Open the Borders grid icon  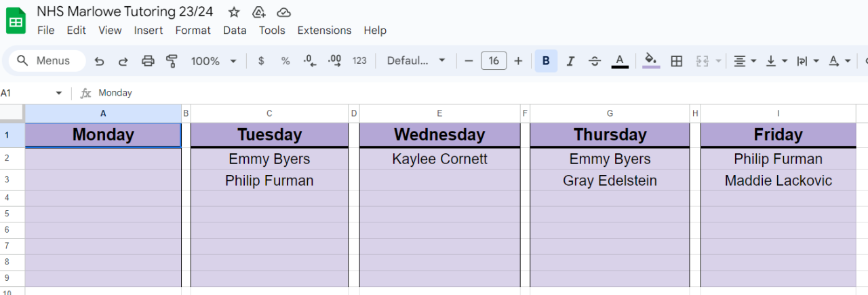tap(676, 61)
